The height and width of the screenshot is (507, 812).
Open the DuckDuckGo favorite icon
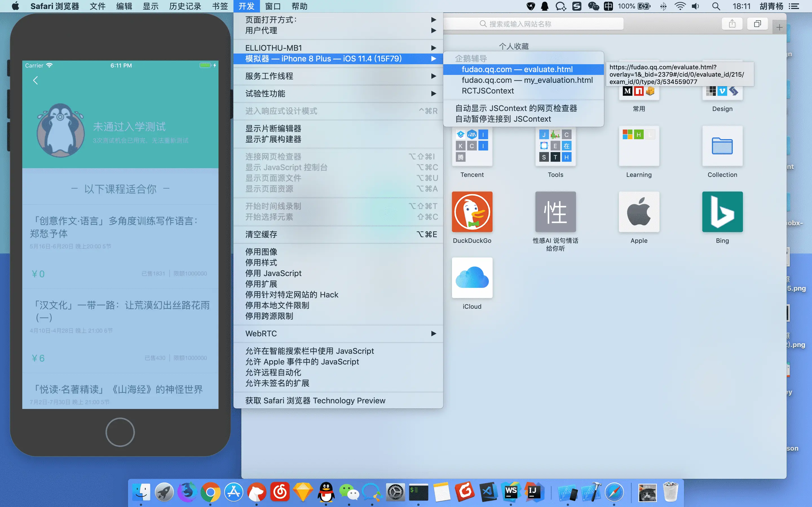coord(472,212)
